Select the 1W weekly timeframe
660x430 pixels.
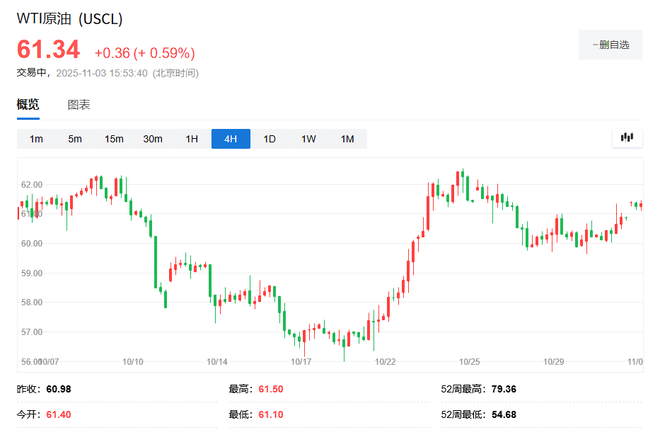(x=308, y=139)
